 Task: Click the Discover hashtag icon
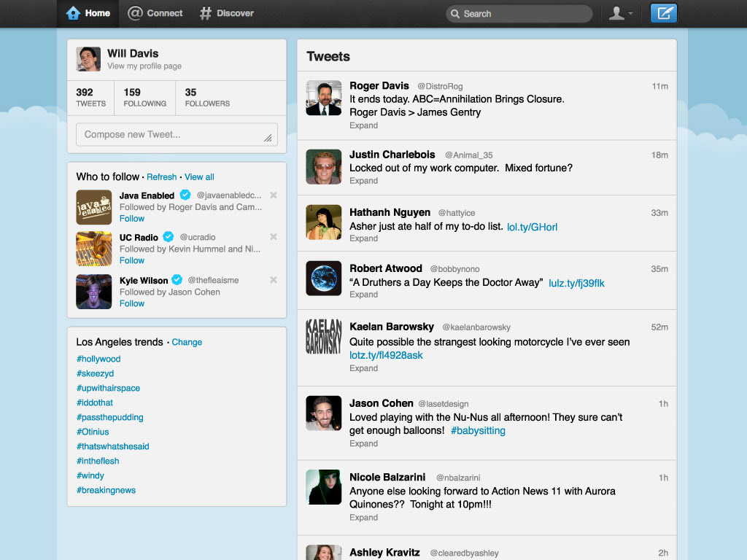coord(205,13)
